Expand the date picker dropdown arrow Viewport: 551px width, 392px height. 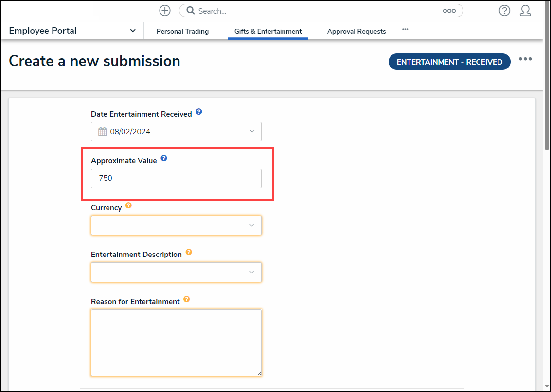pos(251,132)
